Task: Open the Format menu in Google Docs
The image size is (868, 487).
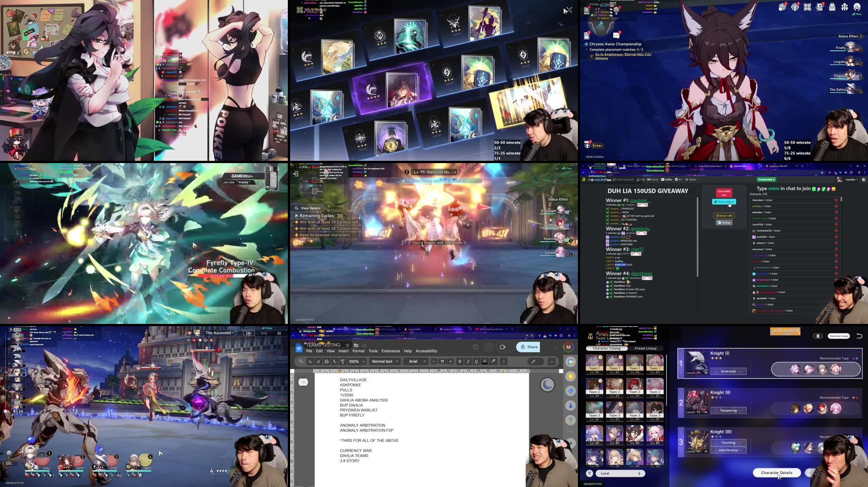Action: [x=358, y=351]
